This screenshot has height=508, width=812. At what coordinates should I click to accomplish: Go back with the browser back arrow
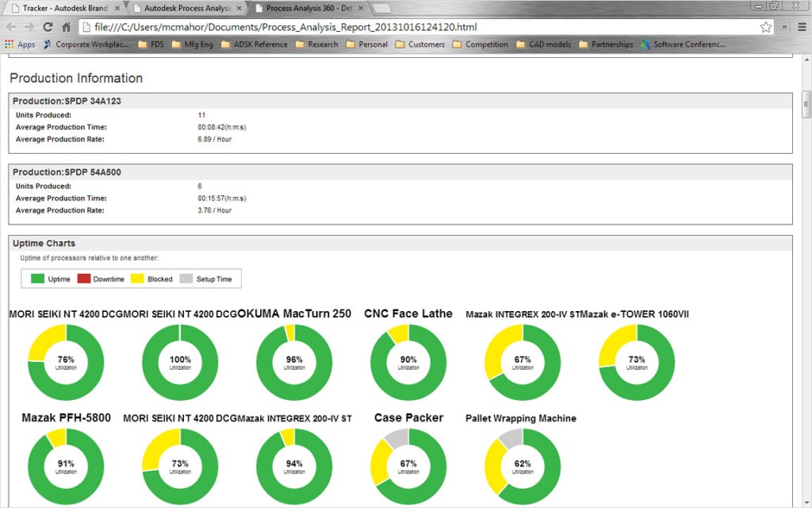(x=11, y=27)
